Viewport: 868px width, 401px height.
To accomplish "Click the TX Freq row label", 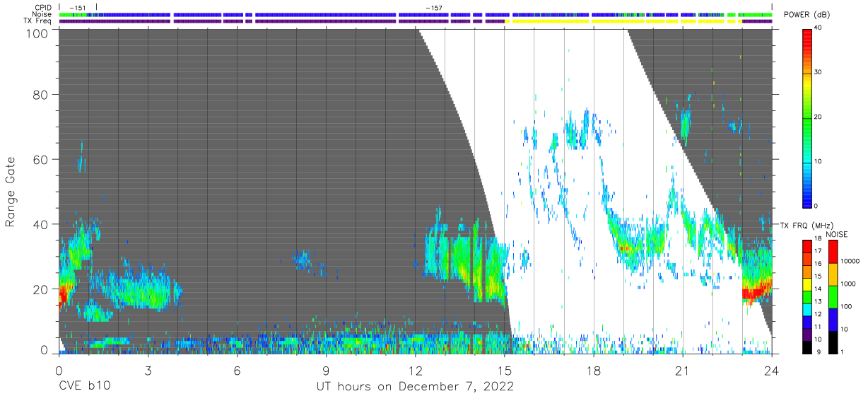I will pos(37,21).
